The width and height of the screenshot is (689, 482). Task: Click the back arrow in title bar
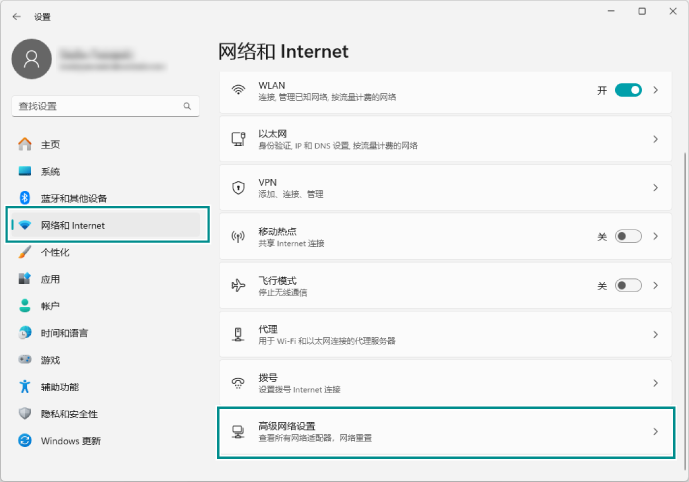[x=16, y=16]
